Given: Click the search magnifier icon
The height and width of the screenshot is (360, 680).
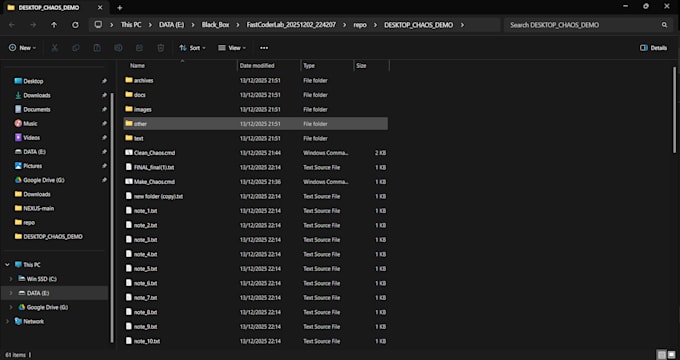Looking at the screenshot, I should pyautogui.click(x=664, y=25).
